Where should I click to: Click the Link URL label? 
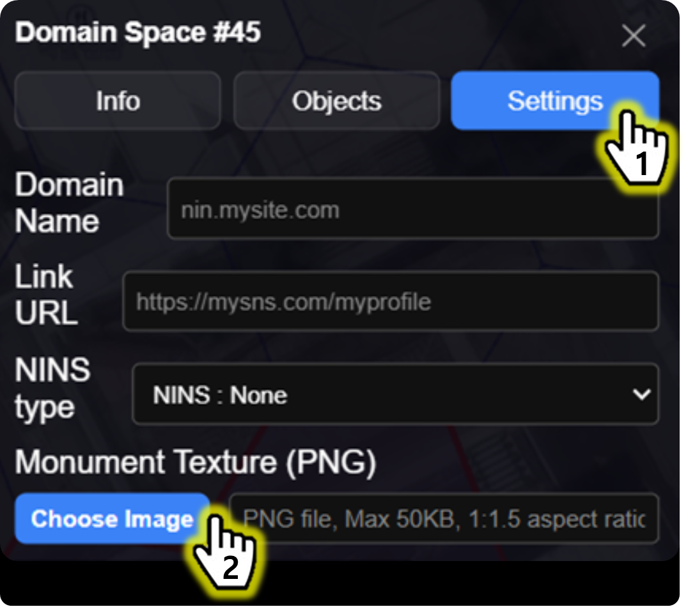coord(46,295)
